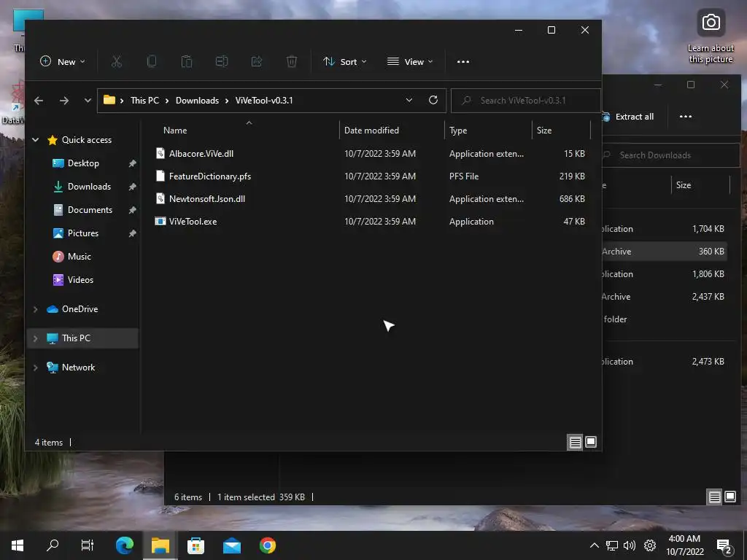This screenshot has width=747, height=560.
Task: Open notification center with 2 alerts
Action: tap(724, 547)
